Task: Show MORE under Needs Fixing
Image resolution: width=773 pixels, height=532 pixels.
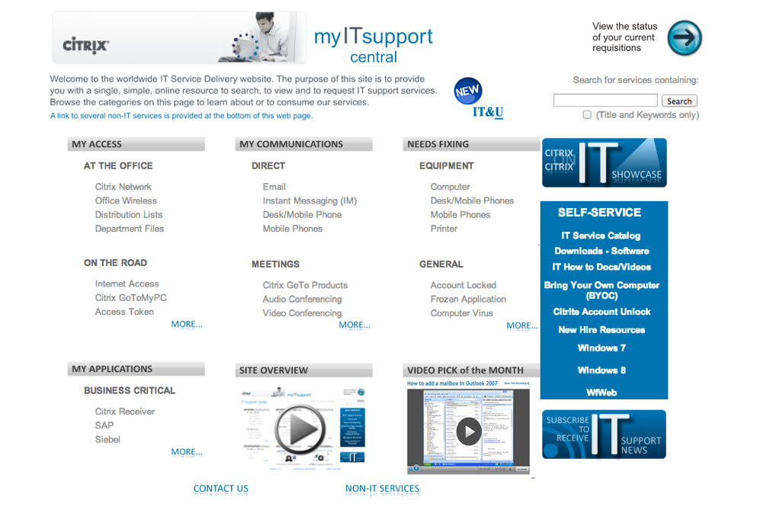Action: click(522, 325)
